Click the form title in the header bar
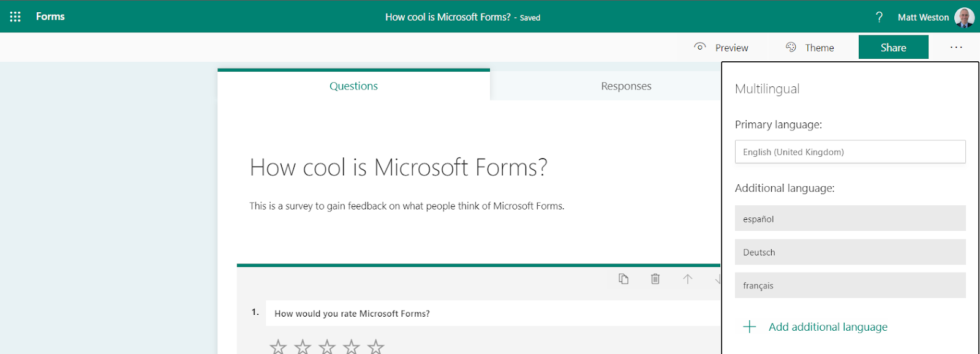The height and width of the screenshot is (354, 980). [x=448, y=17]
